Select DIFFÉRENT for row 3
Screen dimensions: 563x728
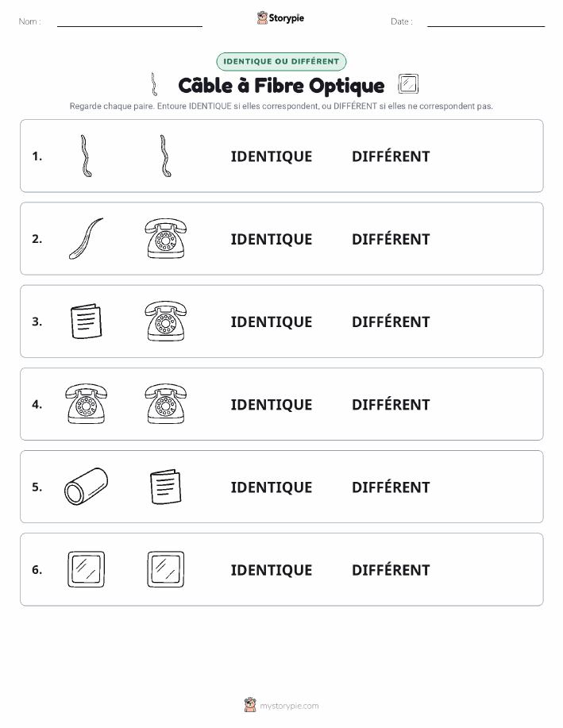tap(391, 322)
